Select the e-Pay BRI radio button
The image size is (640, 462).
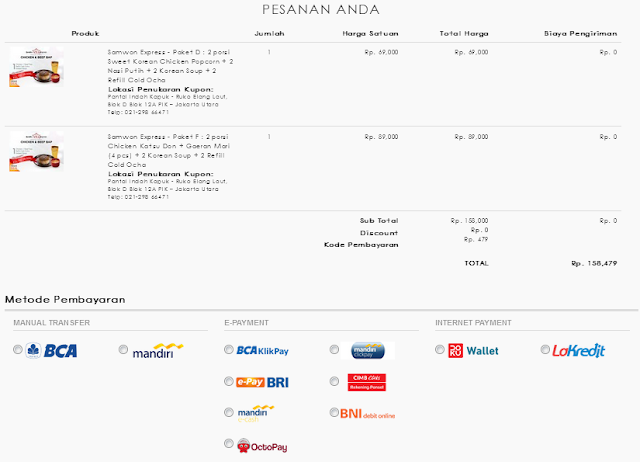[229, 381]
